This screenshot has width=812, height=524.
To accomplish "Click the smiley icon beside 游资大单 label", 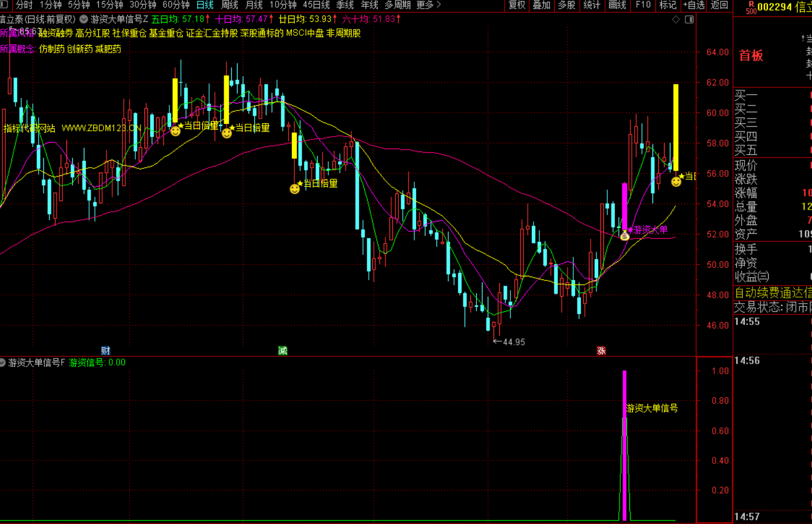I will point(625,236).
